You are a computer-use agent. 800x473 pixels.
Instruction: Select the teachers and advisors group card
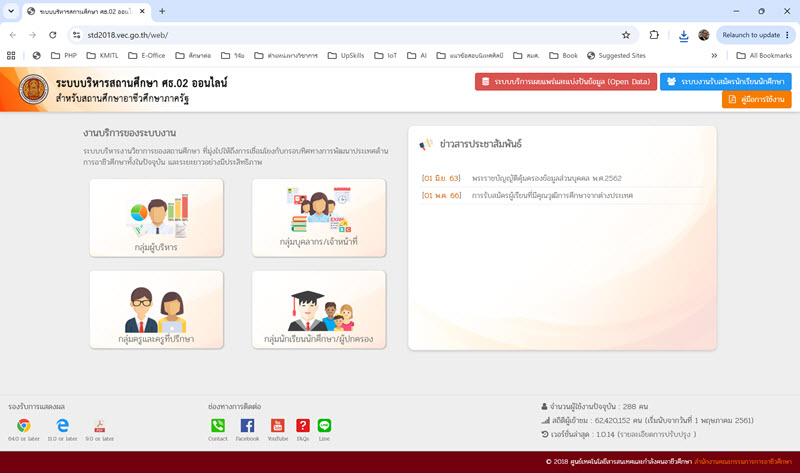(156, 310)
